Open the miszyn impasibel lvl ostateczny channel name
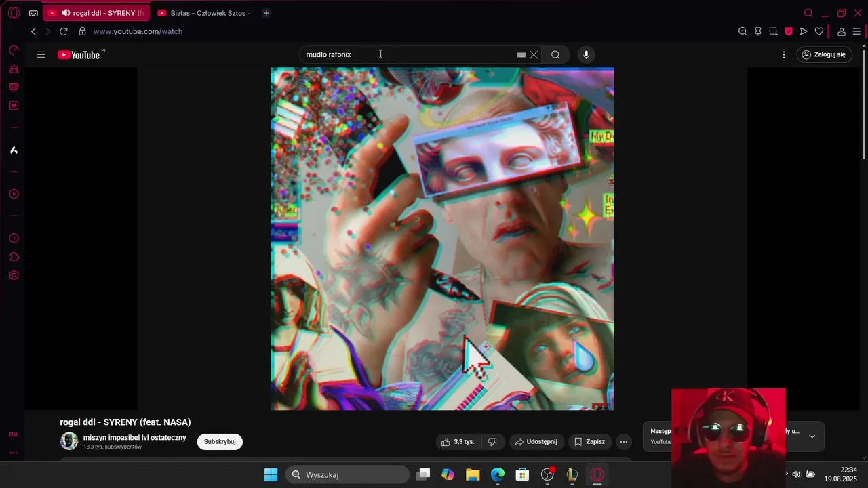The width and height of the screenshot is (868, 488). (x=134, y=438)
